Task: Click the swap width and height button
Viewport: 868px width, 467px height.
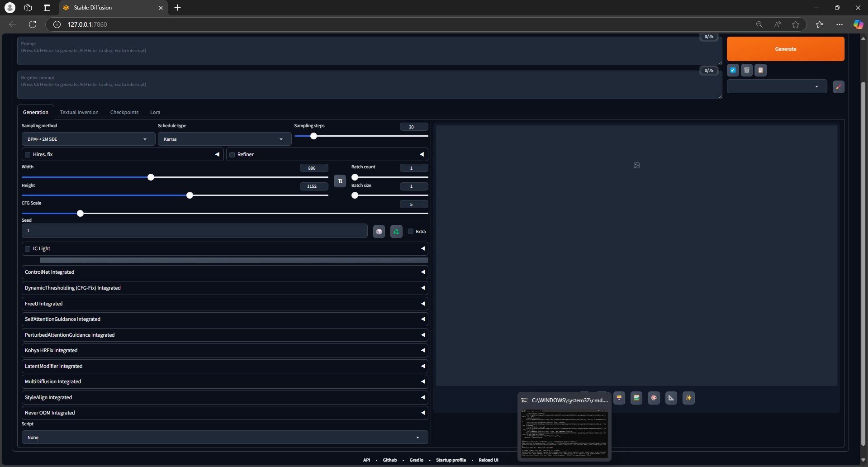Action: (x=340, y=181)
